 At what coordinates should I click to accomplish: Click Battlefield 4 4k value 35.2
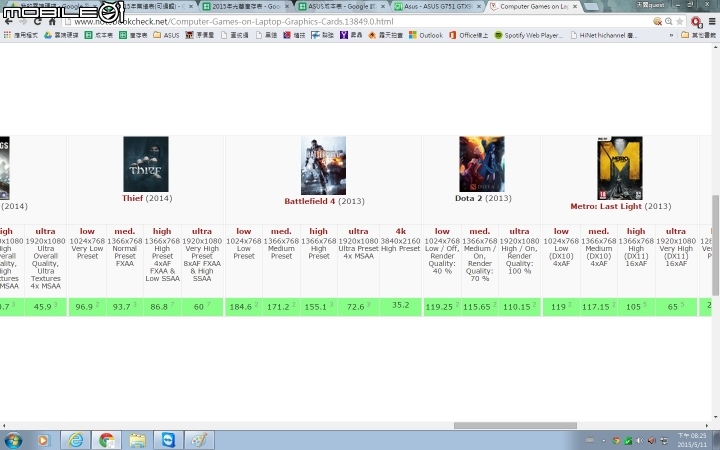(x=400, y=305)
